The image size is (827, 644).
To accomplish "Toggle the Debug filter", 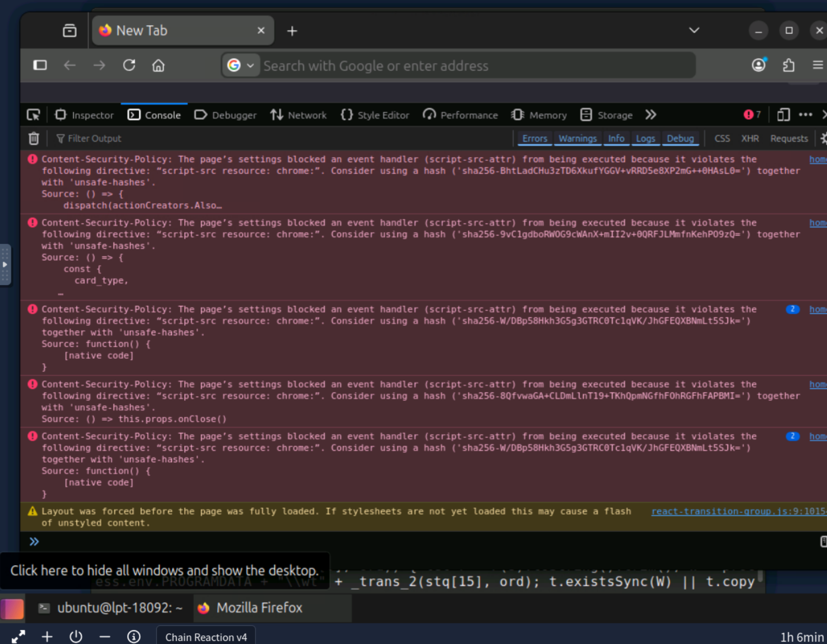I will click(x=680, y=138).
